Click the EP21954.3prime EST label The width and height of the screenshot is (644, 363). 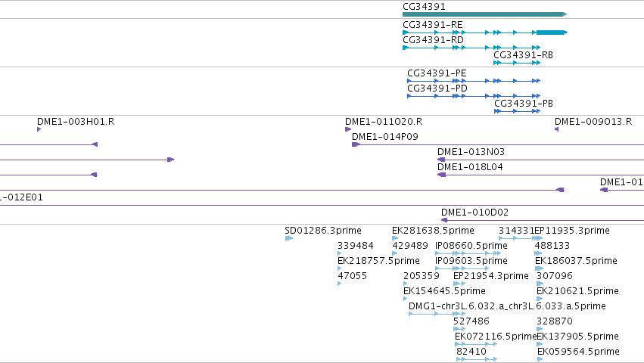491,276
